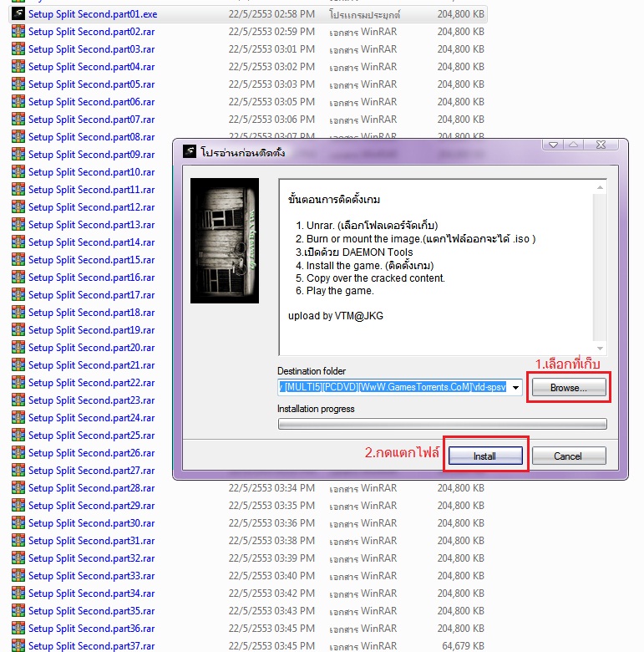Screen dimensions: 644x652
Task: Click the WinRAR icon for part06.rar
Action: point(18,101)
